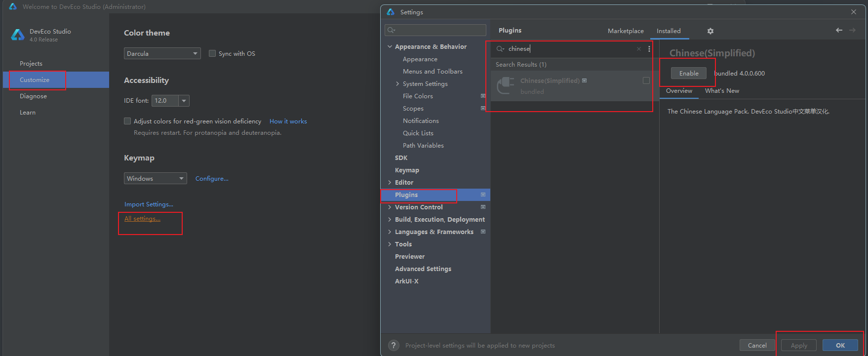Viewport: 868px width, 356px height.
Task: Click the Enable plugin button
Action: (x=689, y=73)
